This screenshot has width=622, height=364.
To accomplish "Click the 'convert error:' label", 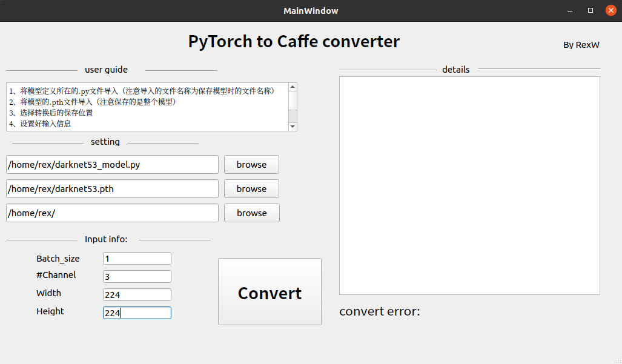I will pos(380,311).
